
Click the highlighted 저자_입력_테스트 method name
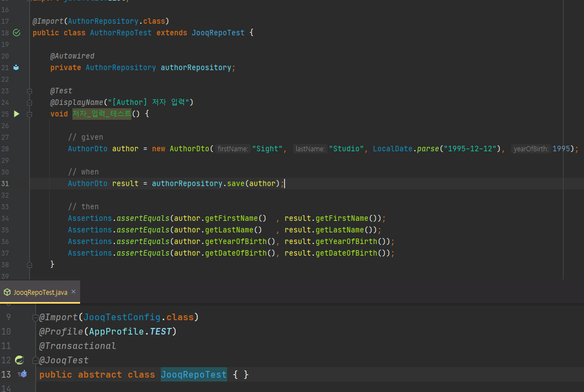click(x=102, y=114)
